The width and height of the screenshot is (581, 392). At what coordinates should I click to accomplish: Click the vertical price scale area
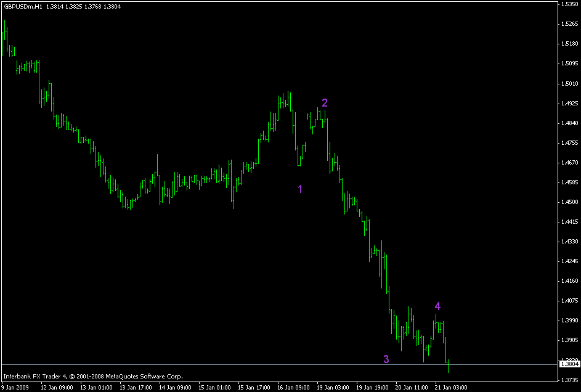568,185
